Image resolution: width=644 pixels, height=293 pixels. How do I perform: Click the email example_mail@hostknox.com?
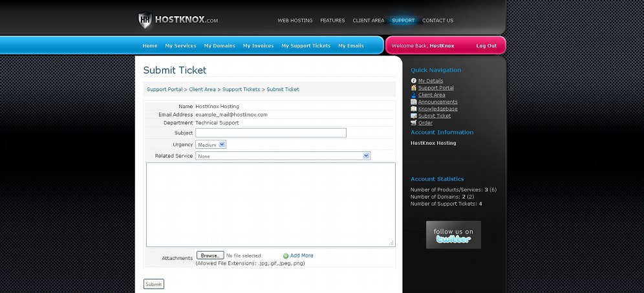pos(231,114)
